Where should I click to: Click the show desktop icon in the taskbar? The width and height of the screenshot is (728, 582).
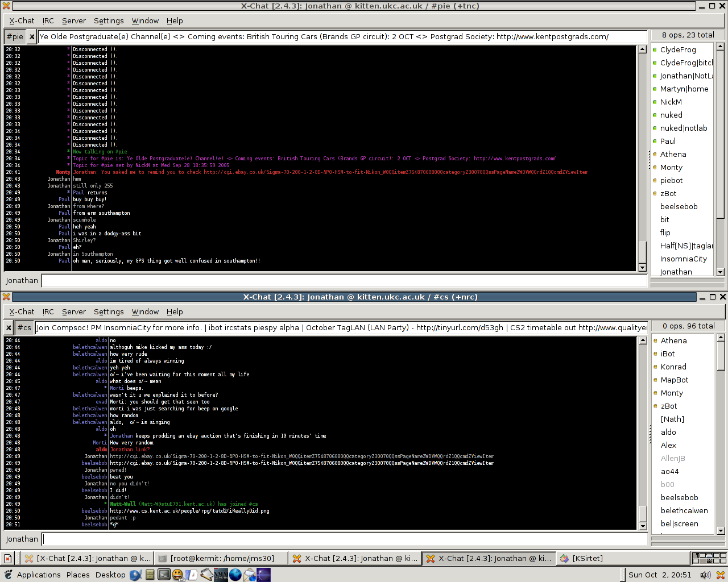pos(7,558)
